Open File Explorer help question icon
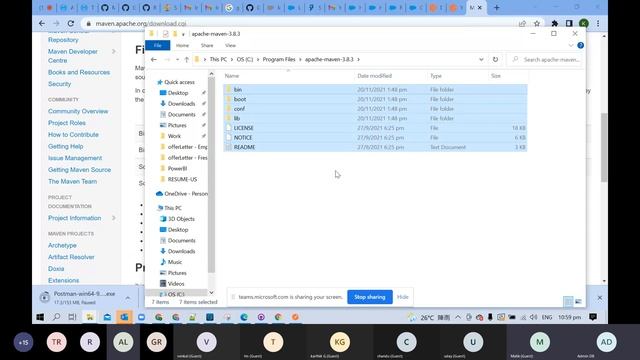Viewport: 640px width, 360px height. (580, 45)
